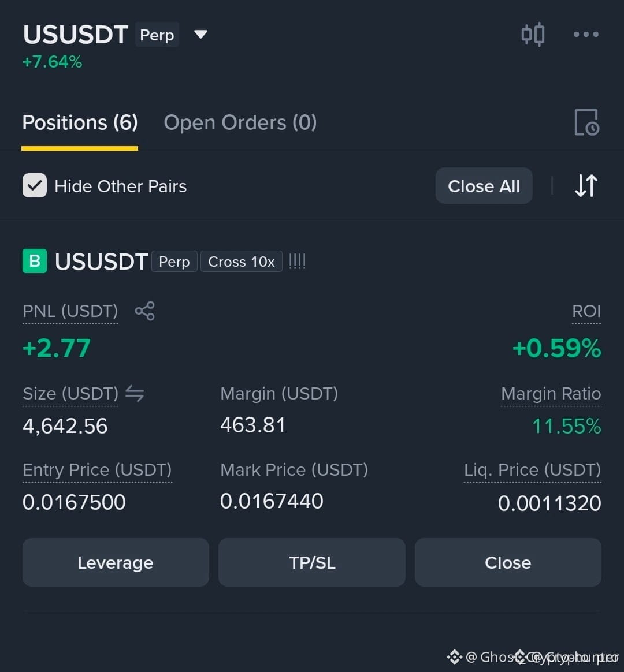Uncheck Hide Other Pairs checkbox
The image size is (624, 672).
35,185
